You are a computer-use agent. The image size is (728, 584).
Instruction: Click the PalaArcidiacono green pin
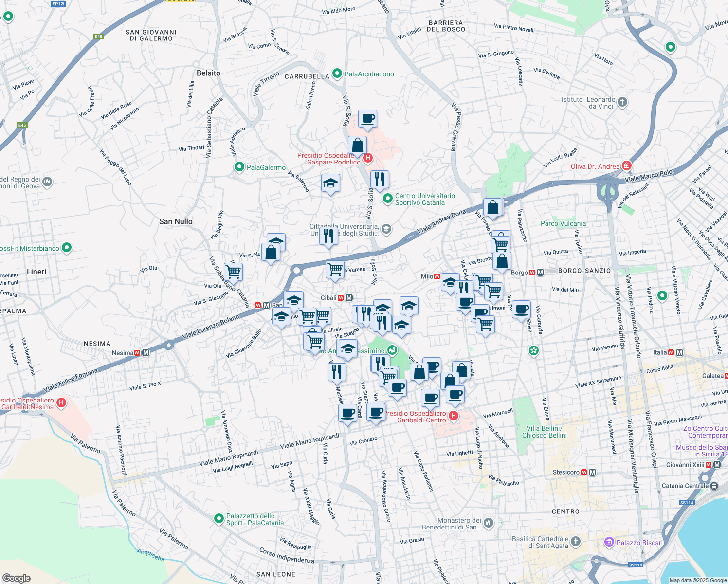[x=337, y=74]
